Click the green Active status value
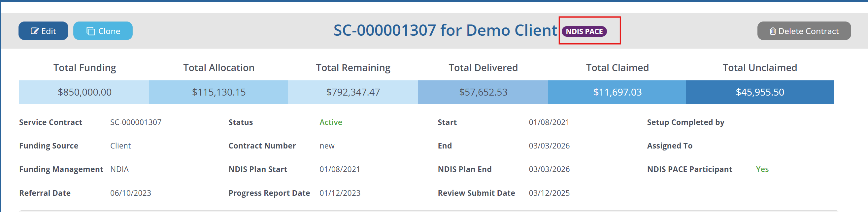The image size is (868, 212). point(331,122)
